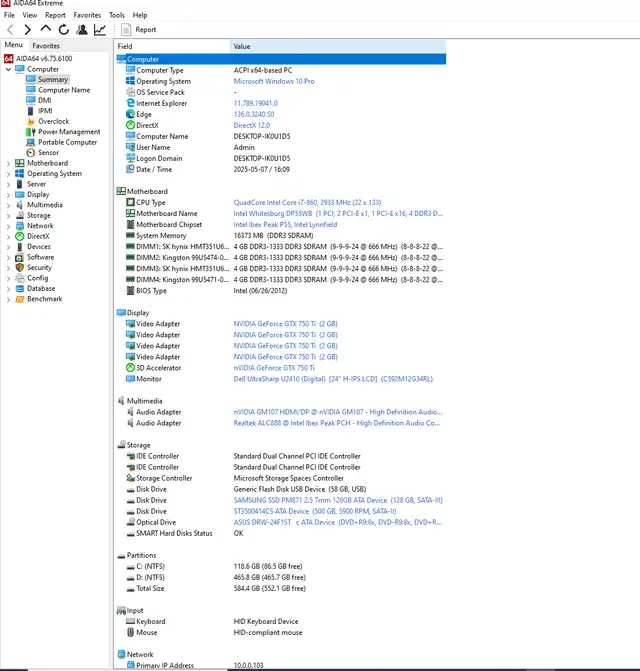Click the DirectX icon in the sidebar tree
640x671 pixels.
pos(19,236)
